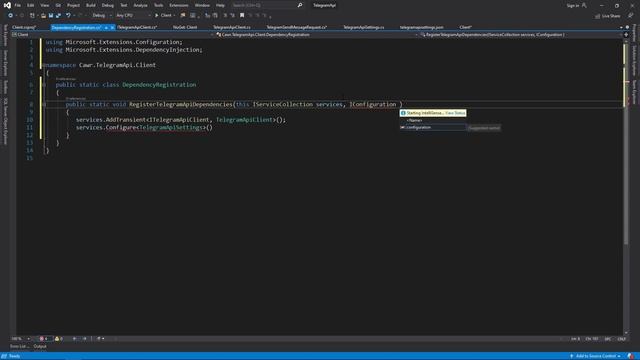Switch to the TelegramSendMessageRequest.cs tab
This screenshot has width=640, height=360.
pos(297,27)
